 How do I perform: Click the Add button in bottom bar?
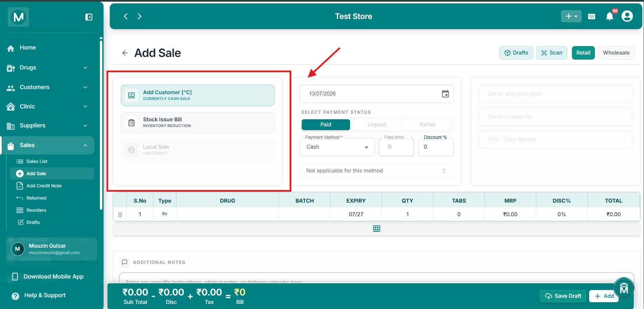[x=604, y=296]
